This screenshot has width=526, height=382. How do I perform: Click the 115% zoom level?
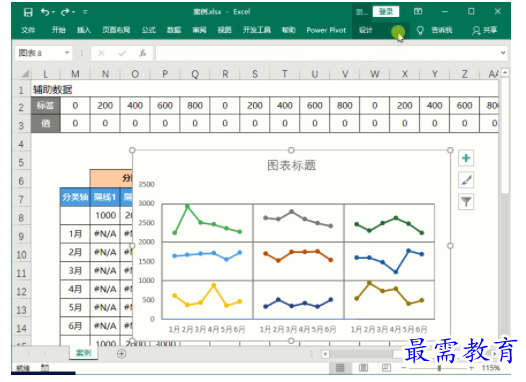491,368
